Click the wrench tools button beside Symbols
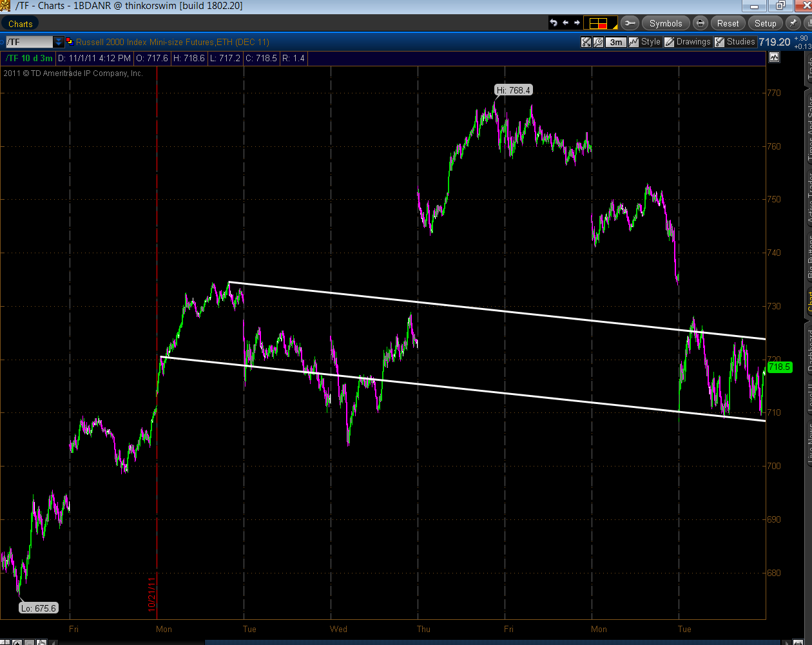The image size is (812, 645). point(630,23)
